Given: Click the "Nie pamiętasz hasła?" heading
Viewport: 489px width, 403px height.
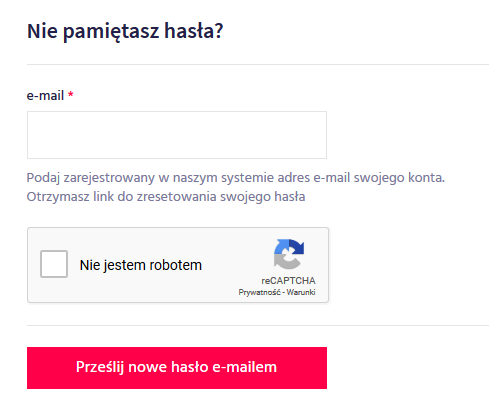Looking at the screenshot, I should click(x=125, y=31).
